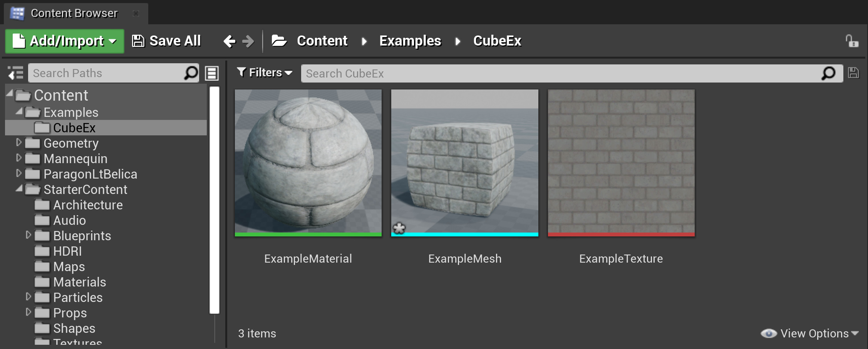868x349 pixels.
Task: Open the Filters dropdown
Action: pyautogui.click(x=265, y=72)
